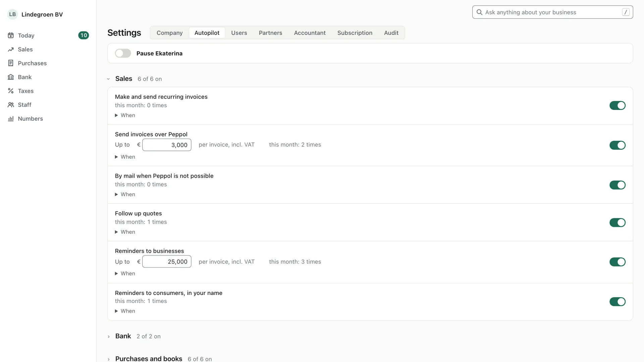Disable Send invoices over Peppol toggle
Image resolution: width=644 pixels, height=362 pixels.
[x=618, y=145]
